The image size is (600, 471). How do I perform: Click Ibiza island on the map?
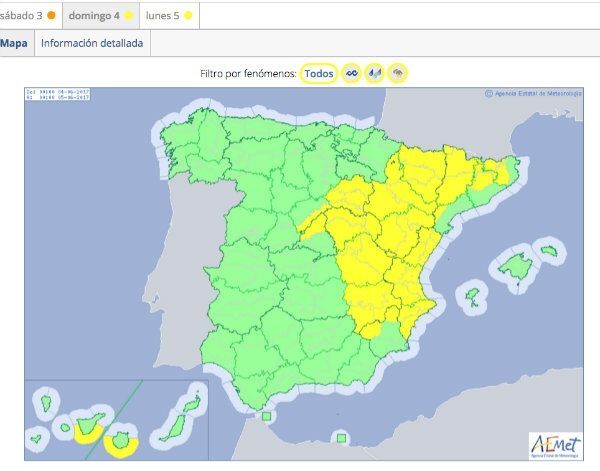(472, 296)
